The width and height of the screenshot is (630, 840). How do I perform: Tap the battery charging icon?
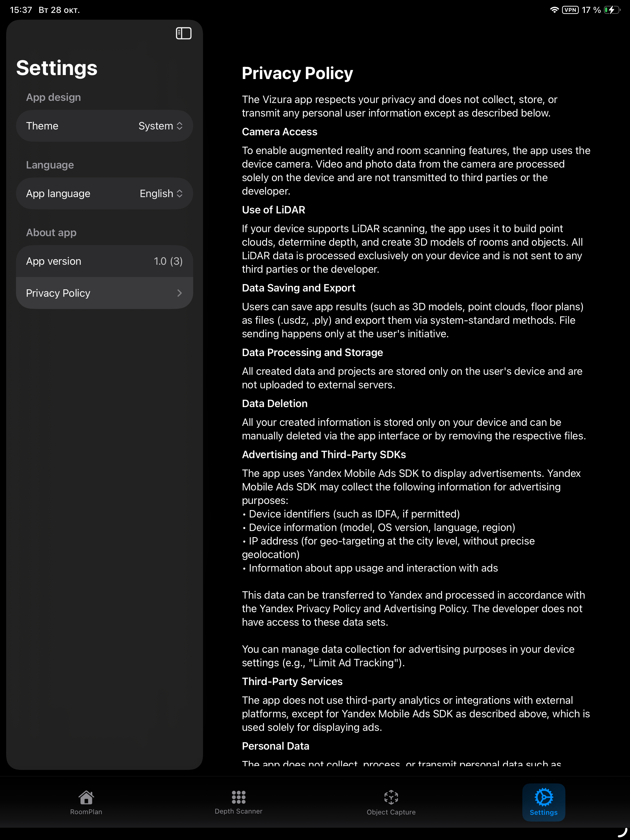(x=612, y=10)
